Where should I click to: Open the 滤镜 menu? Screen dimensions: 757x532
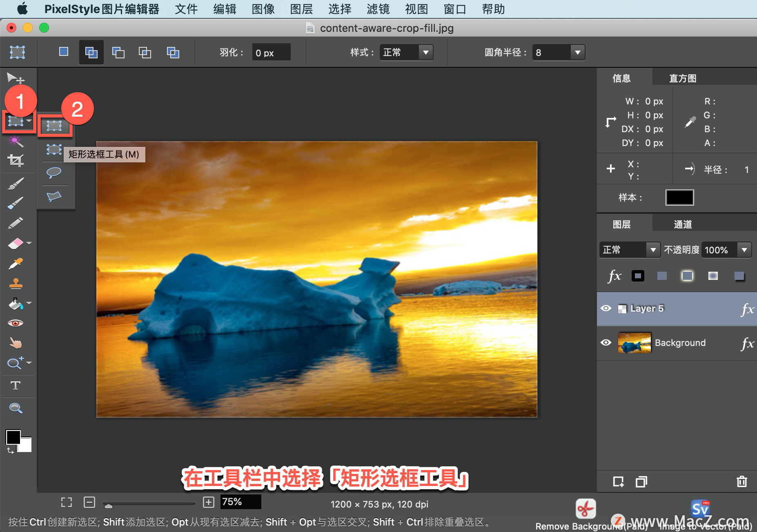378,9
